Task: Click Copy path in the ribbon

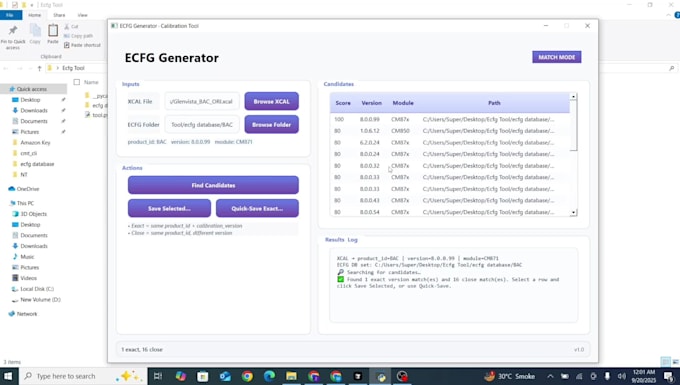Action: coord(78,36)
